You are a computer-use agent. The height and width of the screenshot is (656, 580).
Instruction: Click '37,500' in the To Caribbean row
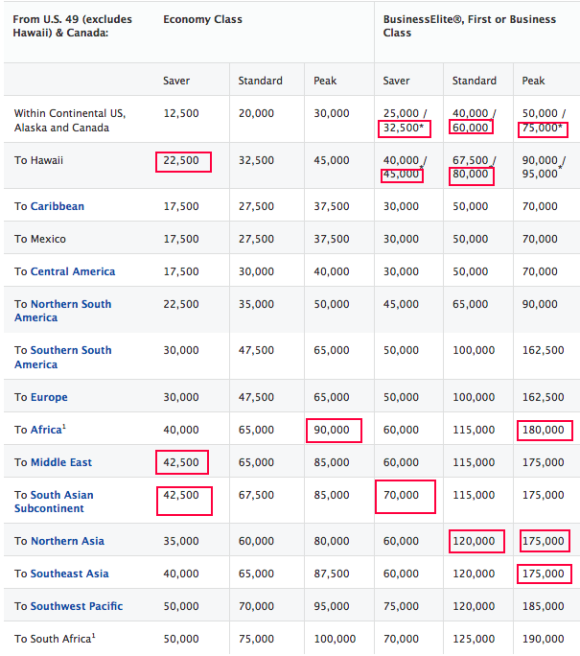331,206
